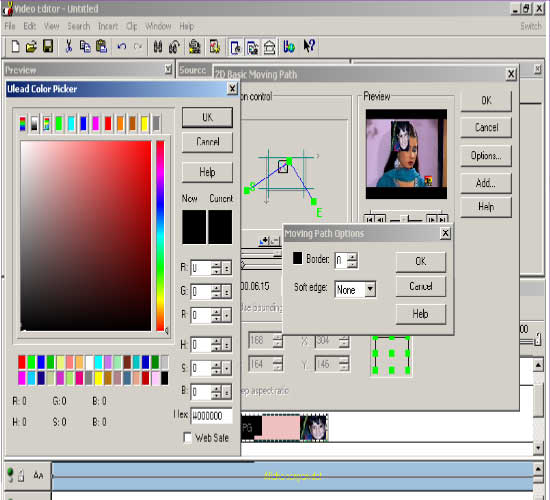Select the yellow preset swatch in top row
550x500 pixels.
coord(144,124)
